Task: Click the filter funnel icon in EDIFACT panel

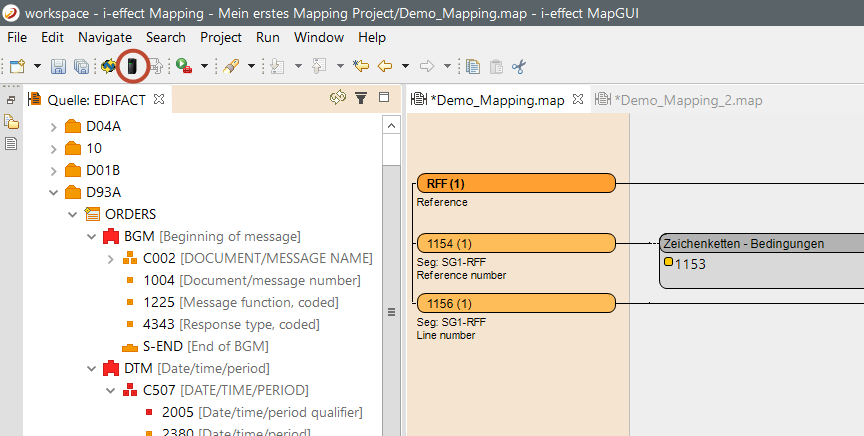Action: (361, 98)
